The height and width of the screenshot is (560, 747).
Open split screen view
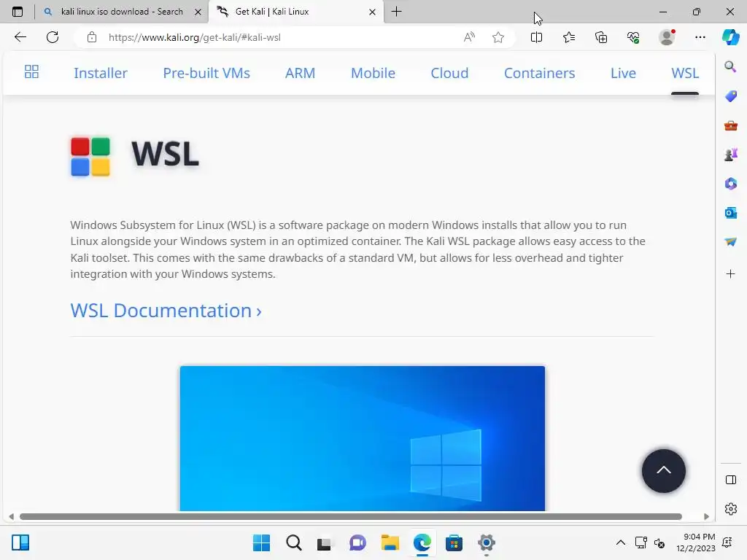point(536,37)
